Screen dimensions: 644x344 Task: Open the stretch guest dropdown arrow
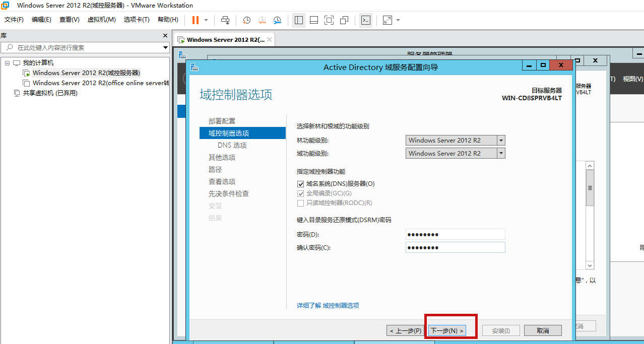(398, 20)
